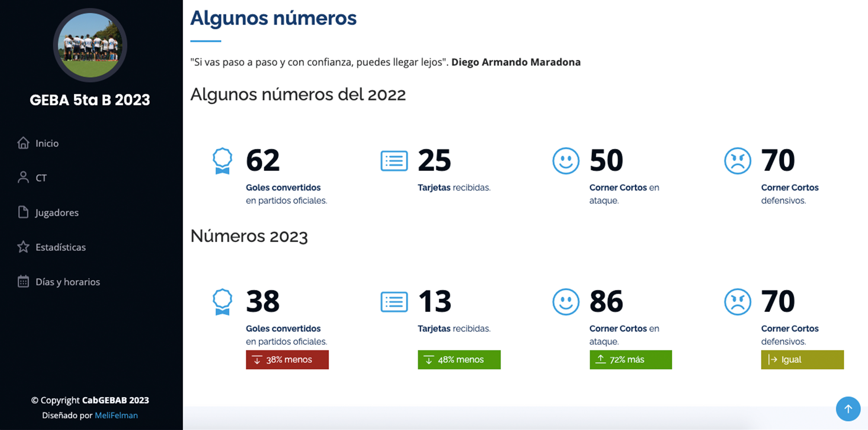Follow the MeliFelman designer link
The height and width of the screenshot is (430, 868).
(116, 415)
